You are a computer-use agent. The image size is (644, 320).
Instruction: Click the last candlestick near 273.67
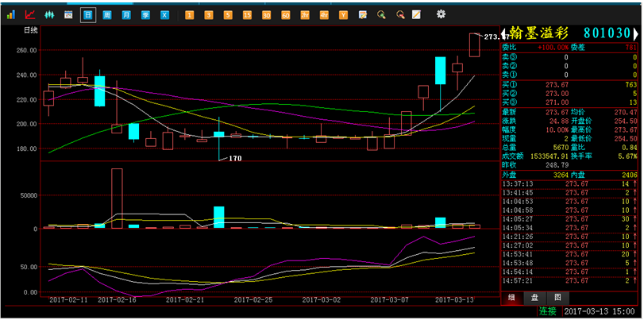pyautogui.click(x=474, y=44)
